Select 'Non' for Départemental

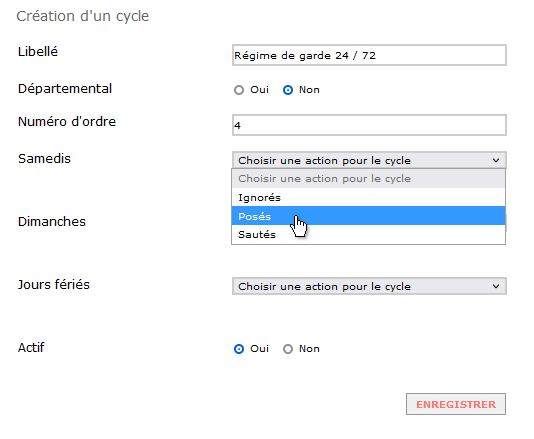click(288, 90)
